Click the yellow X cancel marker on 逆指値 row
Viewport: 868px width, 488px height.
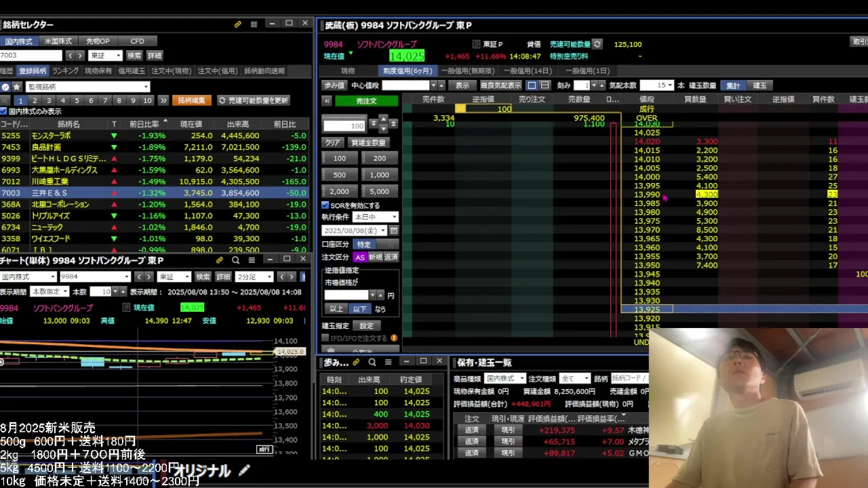pyautogui.click(x=460, y=108)
